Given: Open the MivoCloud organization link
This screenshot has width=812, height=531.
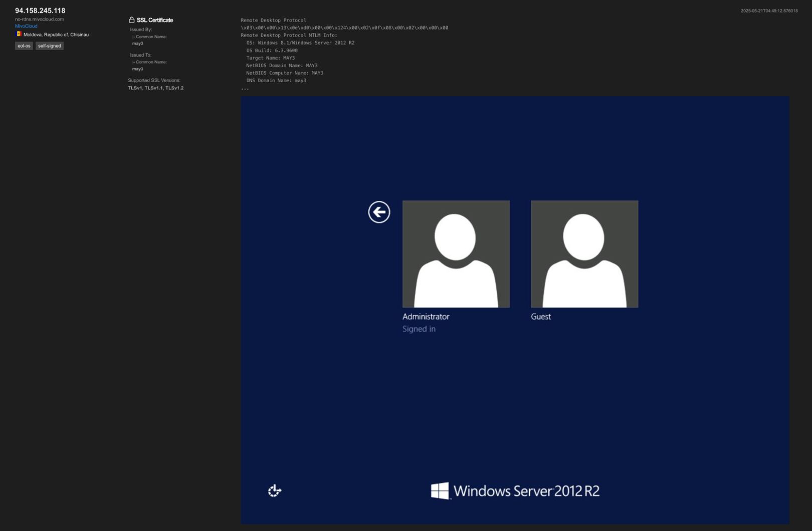Looking at the screenshot, I should pyautogui.click(x=26, y=26).
